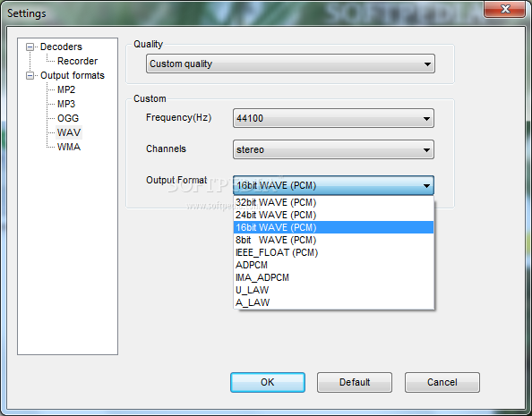Screen dimensions: 532x416
Task: Open the Frequency(Hz) 44100 dropdown
Action: pyautogui.click(x=333, y=118)
